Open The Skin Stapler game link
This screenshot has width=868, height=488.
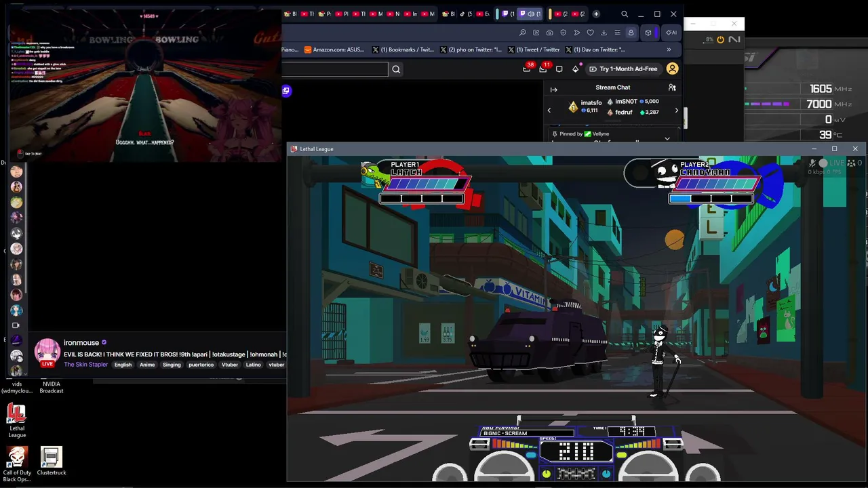coord(85,365)
